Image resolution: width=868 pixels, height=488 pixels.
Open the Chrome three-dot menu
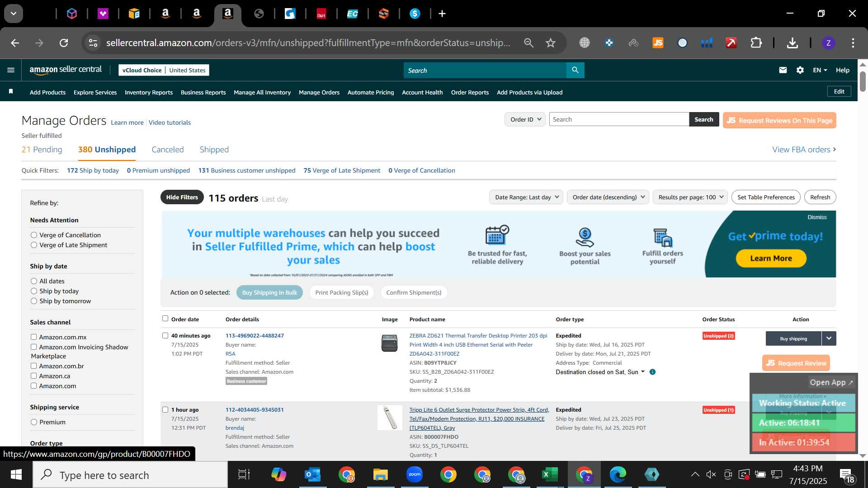point(853,43)
